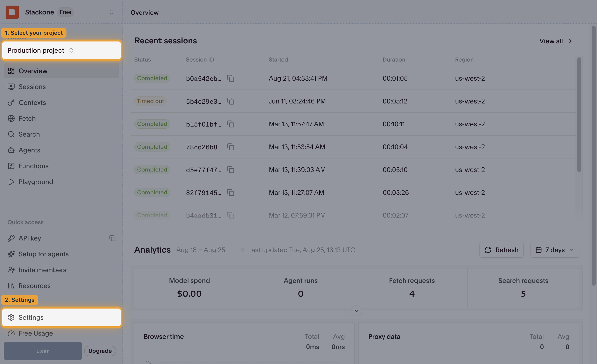Copy session ID b0a542cb
Screen dimensions: 597x364
click(x=230, y=78)
